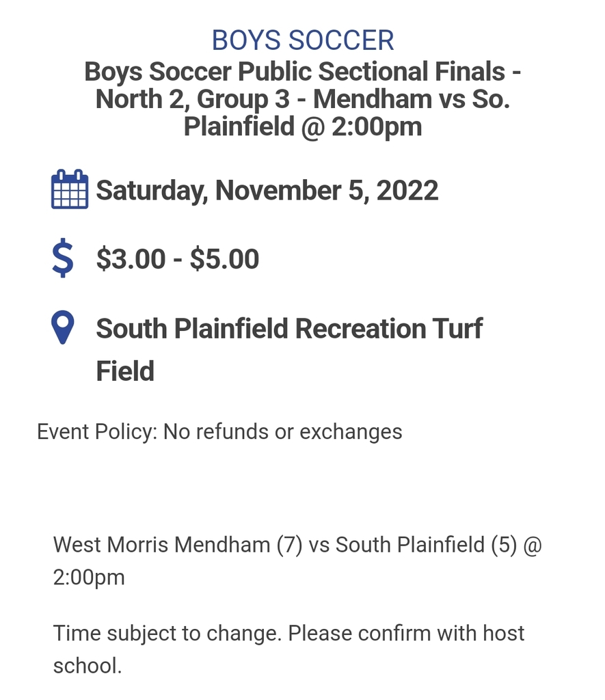This screenshot has height=700, width=605.
Task: Open the BOYS SOCCER category link
Action: point(303,40)
